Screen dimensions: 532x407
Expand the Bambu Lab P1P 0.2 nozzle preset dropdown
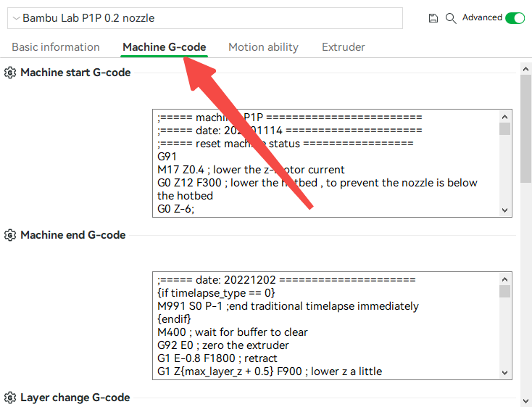(x=205, y=18)
